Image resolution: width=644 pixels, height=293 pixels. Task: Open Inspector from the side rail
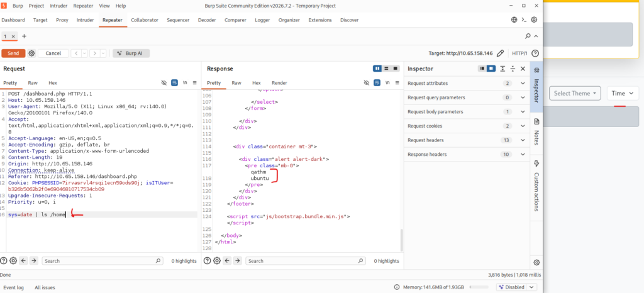click(536, 86)
